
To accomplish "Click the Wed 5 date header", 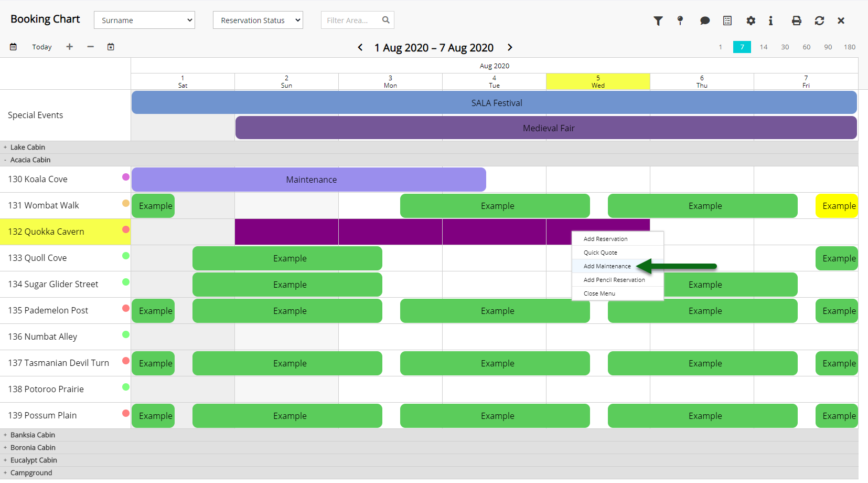I will click(598, 81).
